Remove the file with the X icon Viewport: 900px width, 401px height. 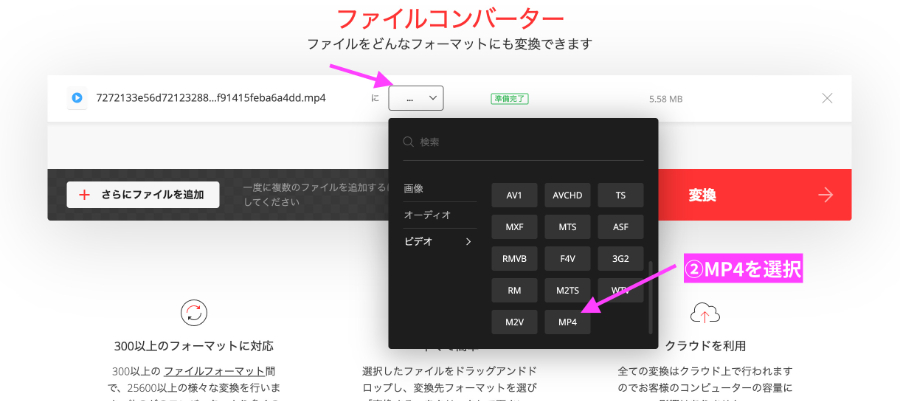[826, 98]
